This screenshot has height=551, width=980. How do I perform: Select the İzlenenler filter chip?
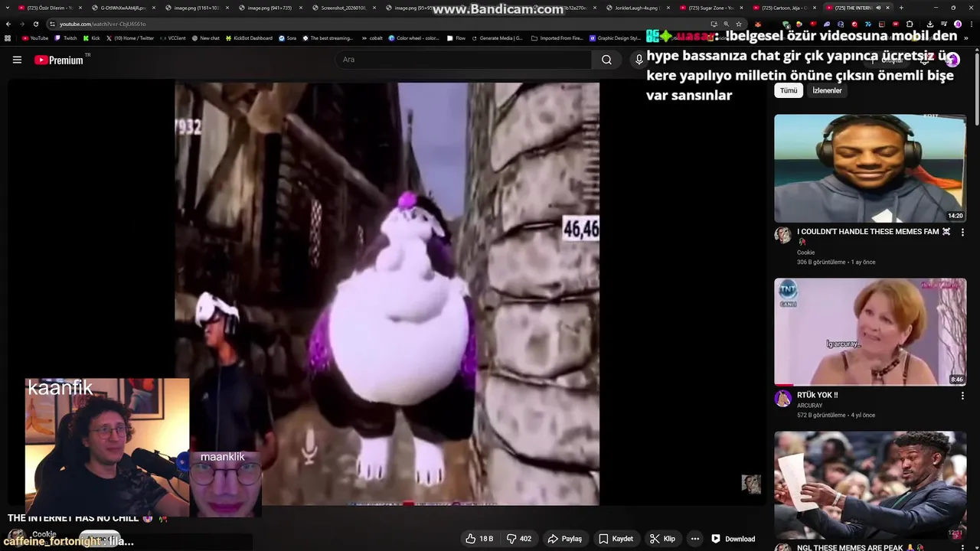click(827, 90)
